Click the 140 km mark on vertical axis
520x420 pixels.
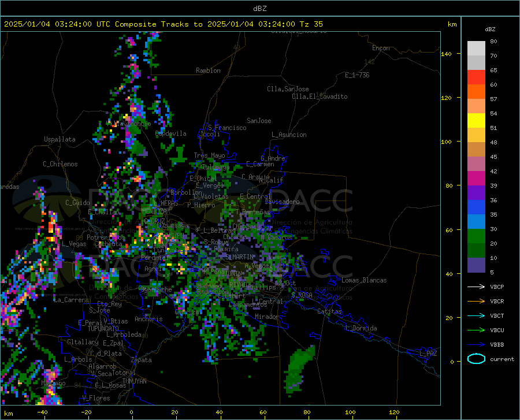click(x=447, y=54)
